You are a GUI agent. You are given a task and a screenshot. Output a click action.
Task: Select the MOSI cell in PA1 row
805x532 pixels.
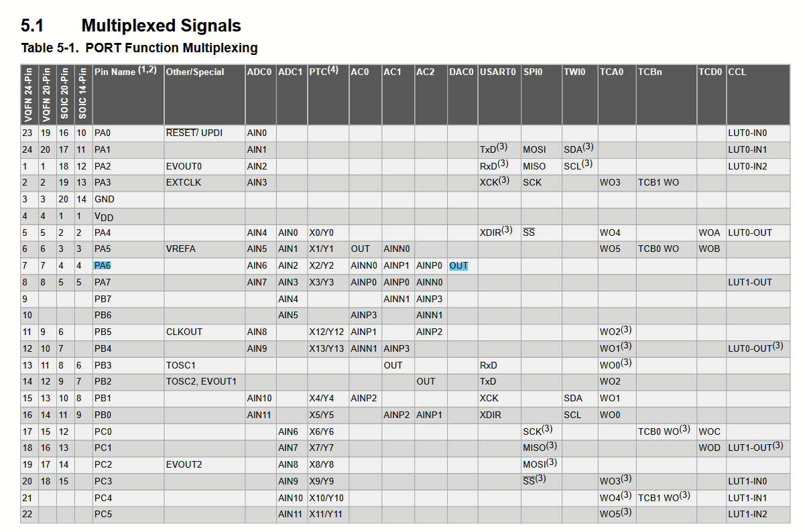coord(534,150)
